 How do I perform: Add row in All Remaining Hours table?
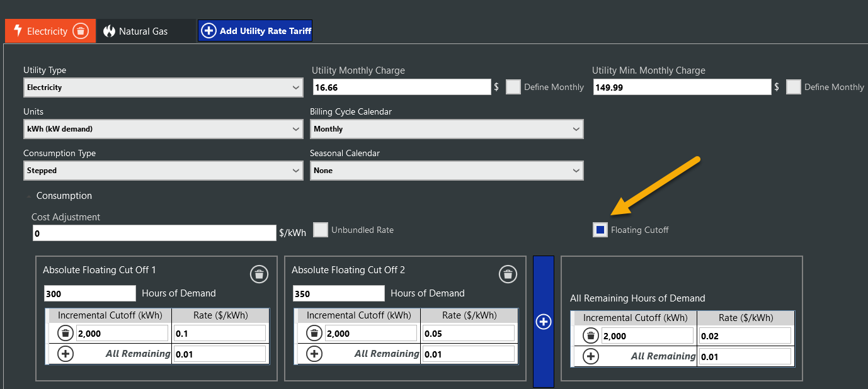[590, 356]
